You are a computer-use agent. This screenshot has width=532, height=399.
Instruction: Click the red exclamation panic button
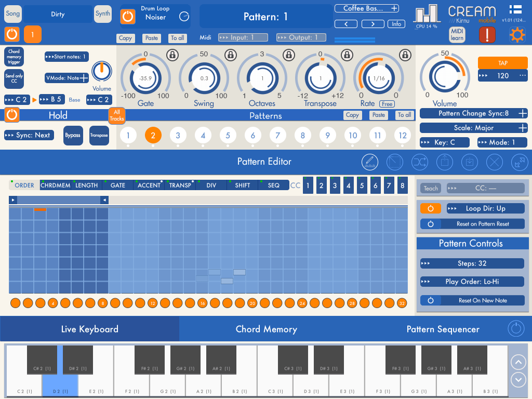(487, 35)
